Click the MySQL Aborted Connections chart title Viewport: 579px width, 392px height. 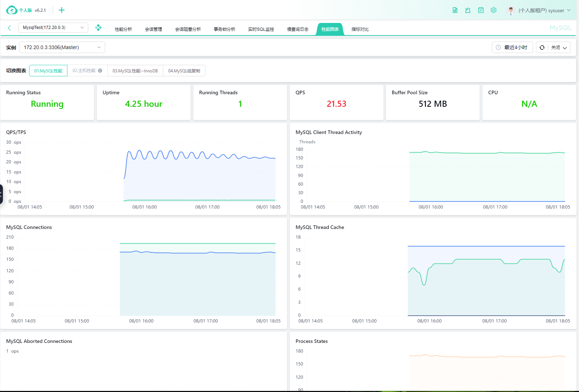coord(39,341)
